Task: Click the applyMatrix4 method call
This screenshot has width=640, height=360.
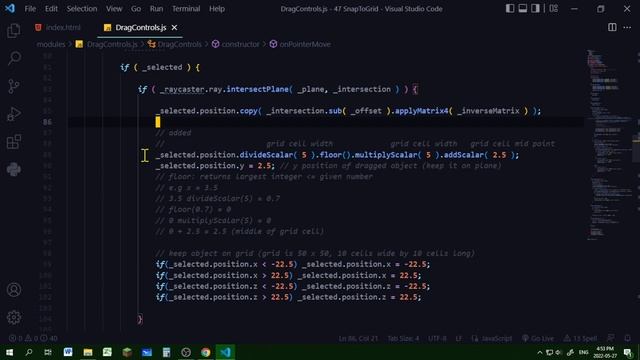Action: click(x=421, y=111)
